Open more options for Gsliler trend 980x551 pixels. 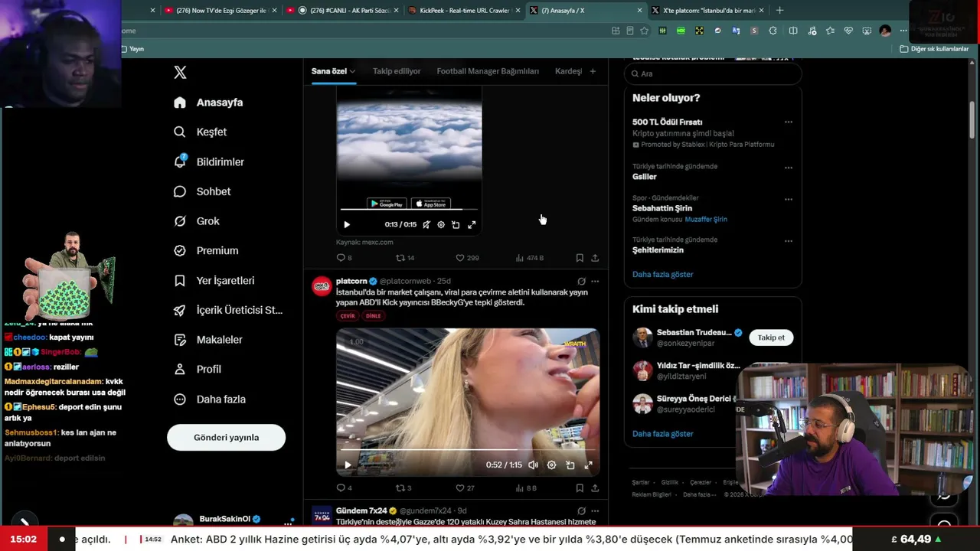[789, 168]
